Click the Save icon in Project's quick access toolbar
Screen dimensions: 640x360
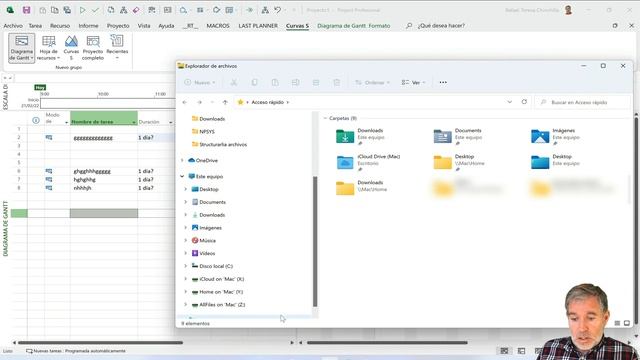coord(27,10)
